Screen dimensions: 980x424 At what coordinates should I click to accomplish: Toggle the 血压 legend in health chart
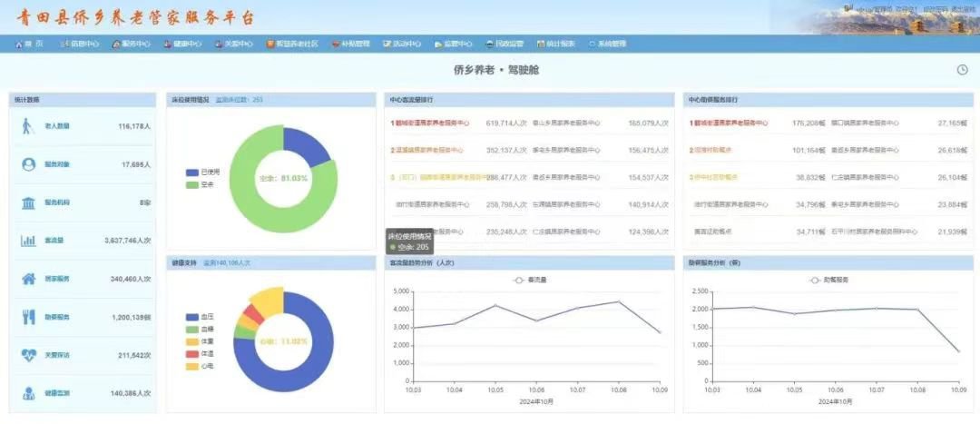pos(199,317)
